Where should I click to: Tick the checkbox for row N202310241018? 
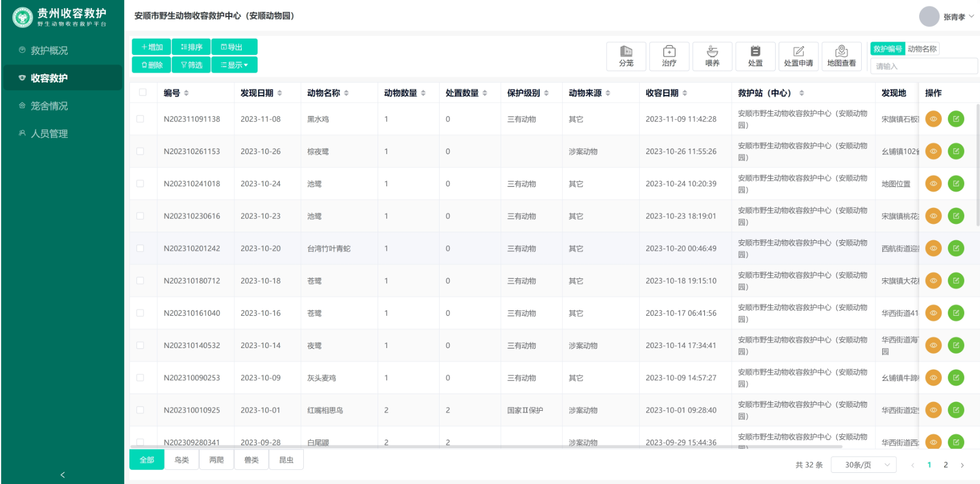click(140, 183)
